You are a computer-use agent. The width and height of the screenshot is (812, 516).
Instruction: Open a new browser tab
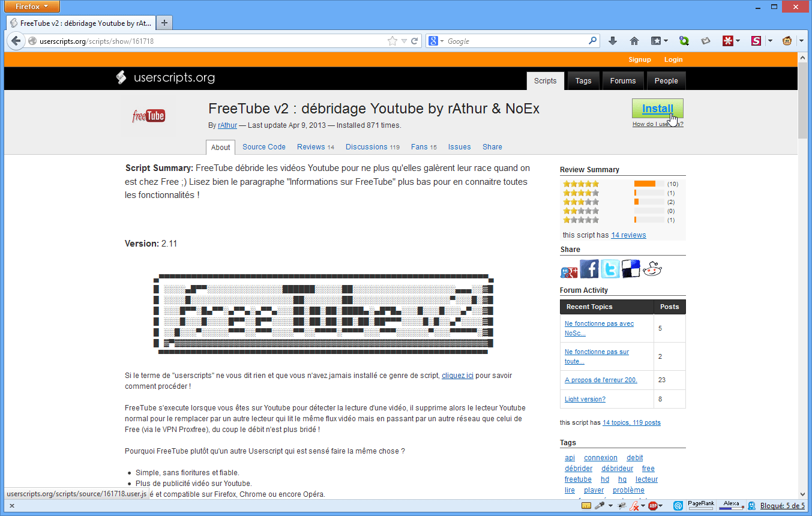[x=164, y=23]
